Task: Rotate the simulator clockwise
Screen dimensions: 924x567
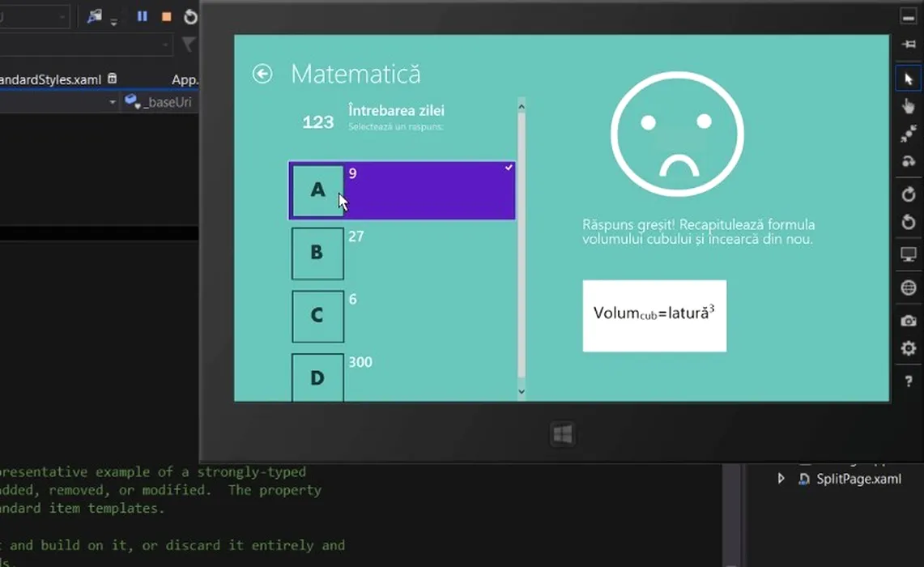Action: [x=908, y=194]
